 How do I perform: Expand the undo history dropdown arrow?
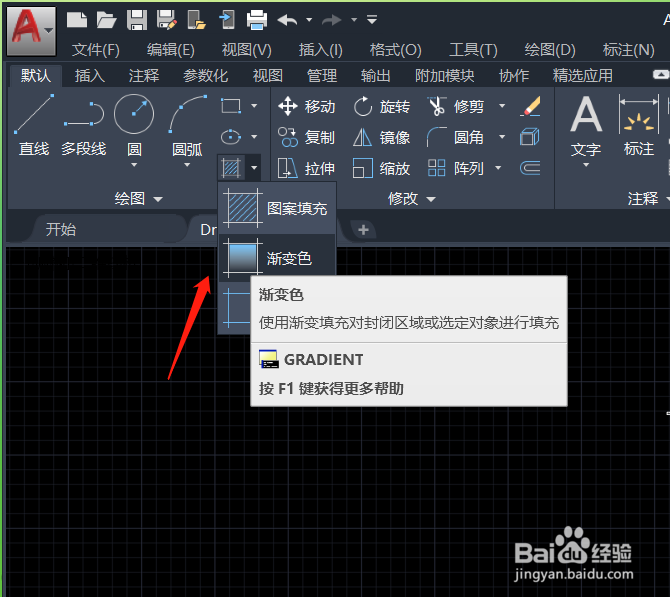pyautogui.click(x=309, y=20)
